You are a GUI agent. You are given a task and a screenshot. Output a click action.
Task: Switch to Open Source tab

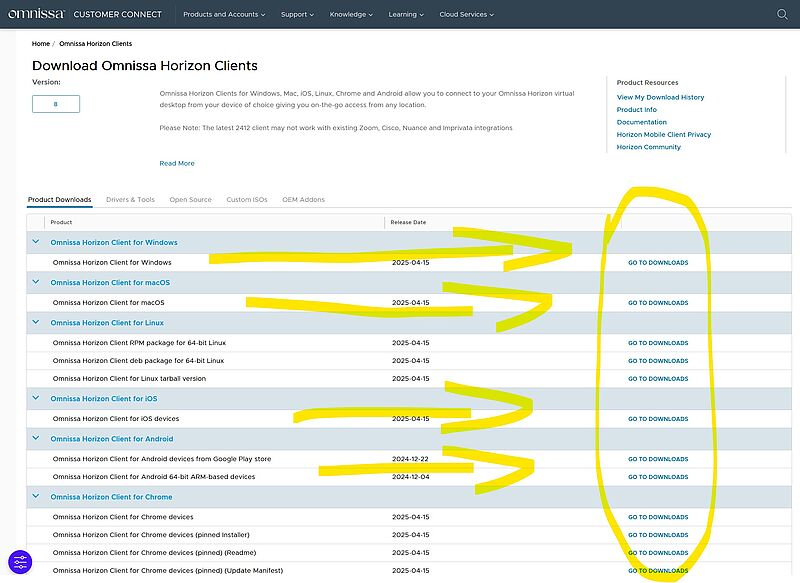pos(190,199)
